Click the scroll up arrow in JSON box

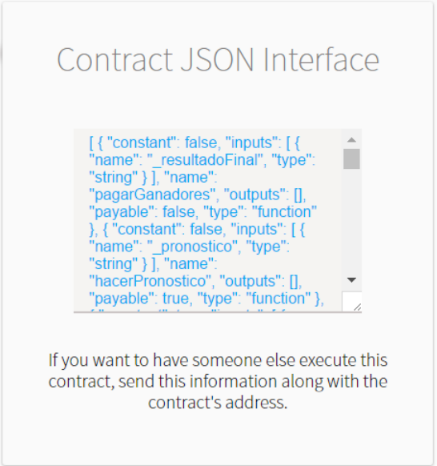point(351,140)
